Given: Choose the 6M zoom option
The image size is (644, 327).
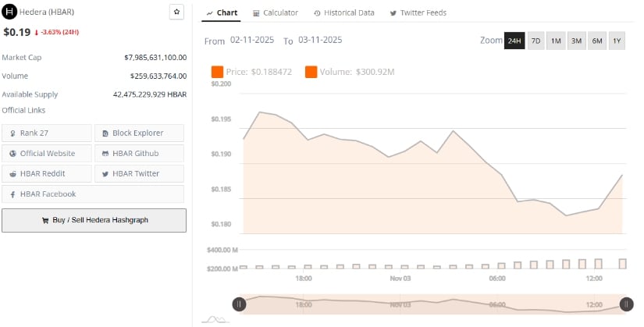Looking at the screenshot, I should coord(596,41).
